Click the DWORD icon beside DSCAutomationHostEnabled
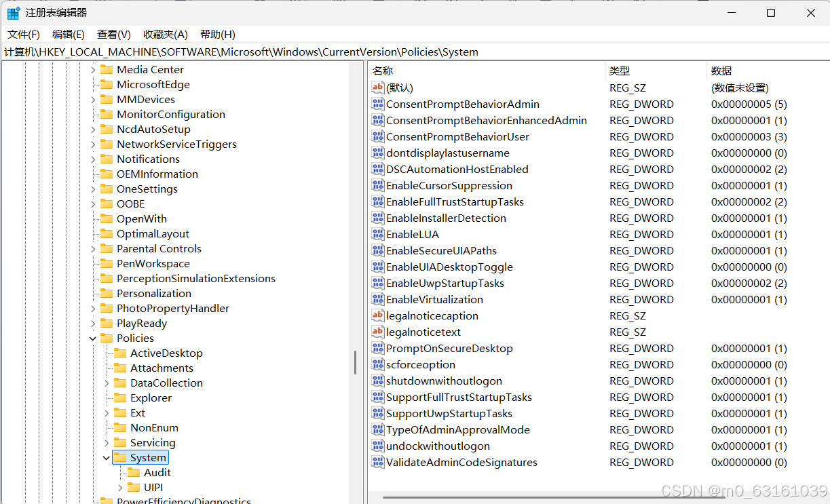The width and height of the screenshot is (830, 504). [x=378, y=169]
